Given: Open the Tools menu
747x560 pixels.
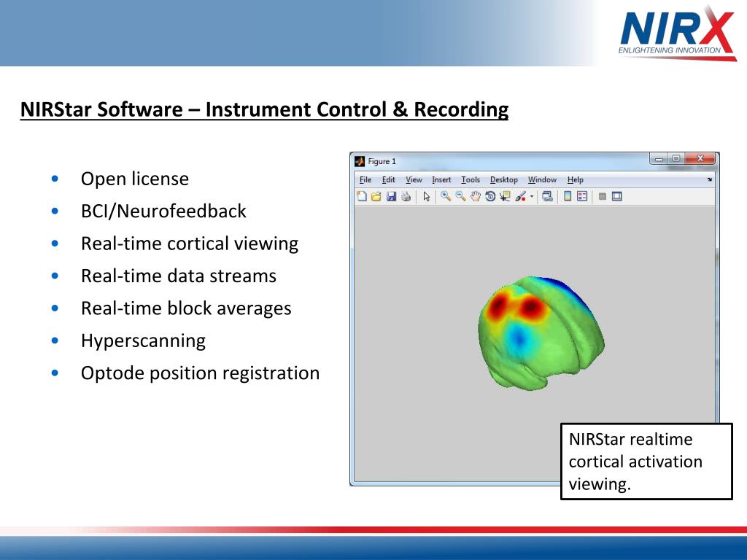Looking at the screenshot, I should [471, 179].
